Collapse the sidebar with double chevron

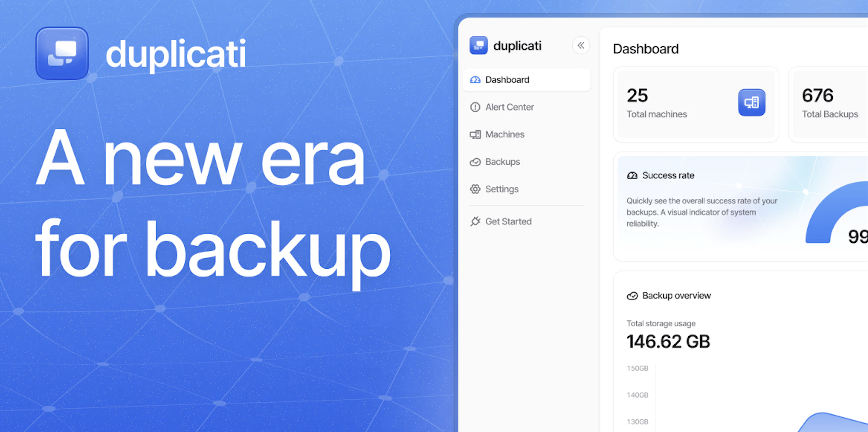(581, 45)
